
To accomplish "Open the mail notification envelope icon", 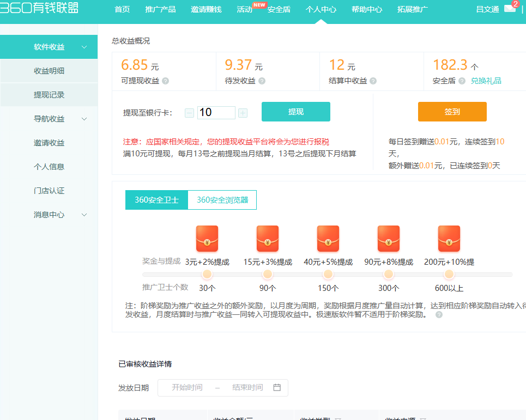I will click(510, 9).
